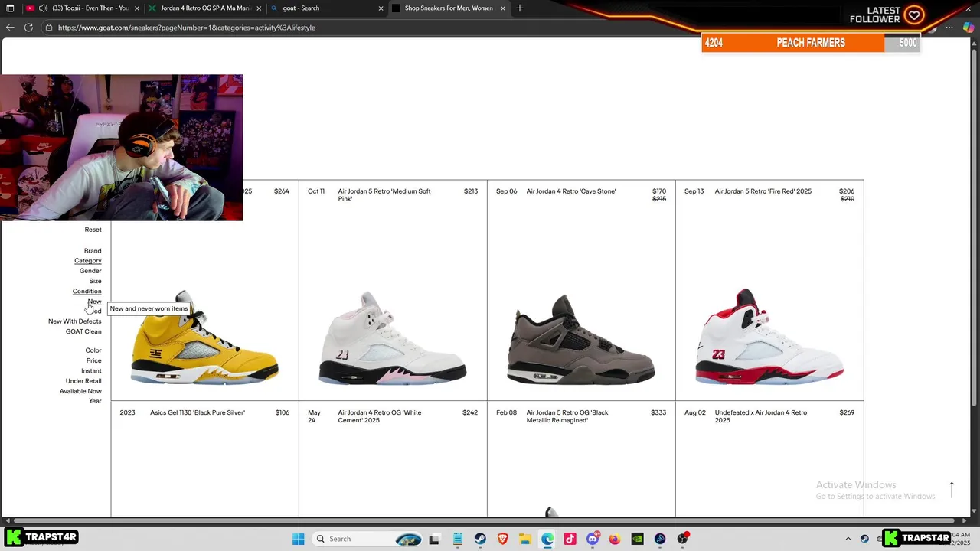Open the browser tab actions icon

click(10, 8)
